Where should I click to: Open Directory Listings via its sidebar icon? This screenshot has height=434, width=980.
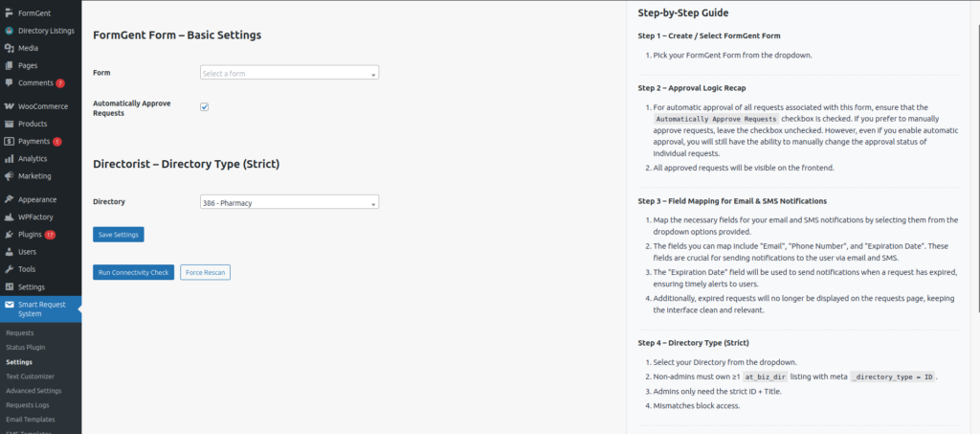point(9,31)
